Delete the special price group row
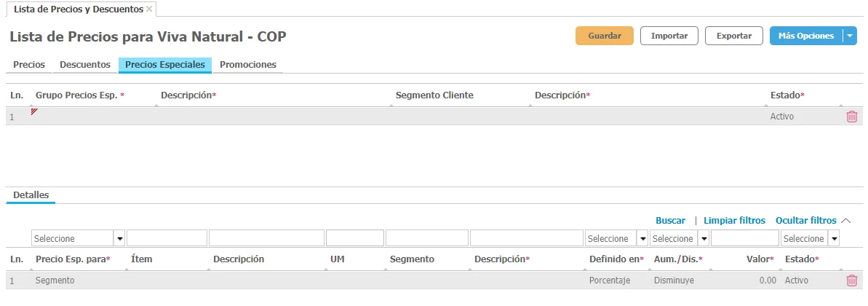Image resolution: width=868 pixels, height=306 pixels. 852,117
